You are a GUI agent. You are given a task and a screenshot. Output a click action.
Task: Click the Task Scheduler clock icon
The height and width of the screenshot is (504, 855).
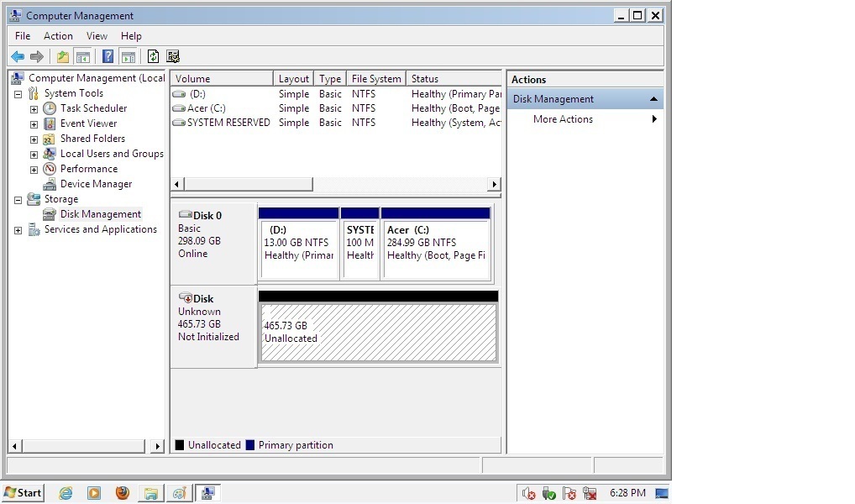(50, 108)
